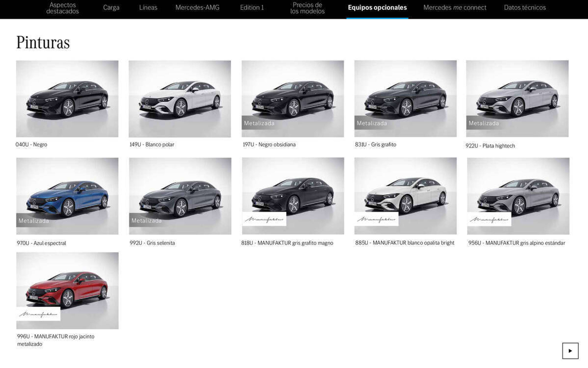This screenshot has height=368, width=588.
Task: Click the '922U - Plata hightech' label
Action: coord(490,146)
